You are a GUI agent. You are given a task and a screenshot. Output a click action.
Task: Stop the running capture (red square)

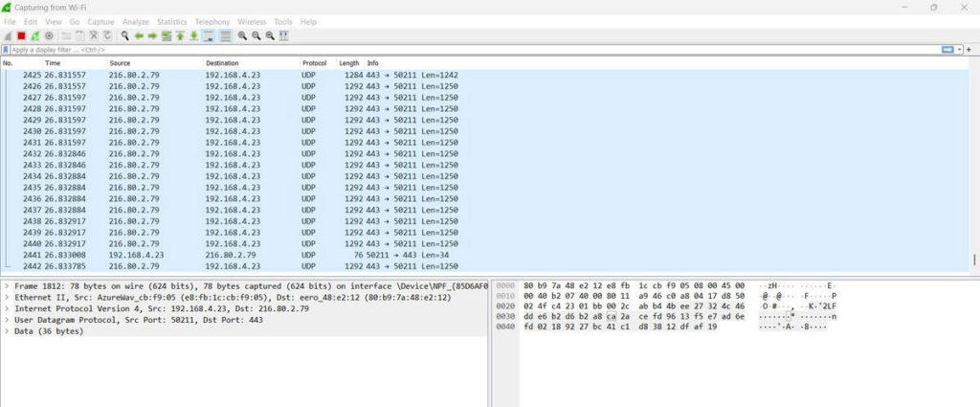click(21, 35)
